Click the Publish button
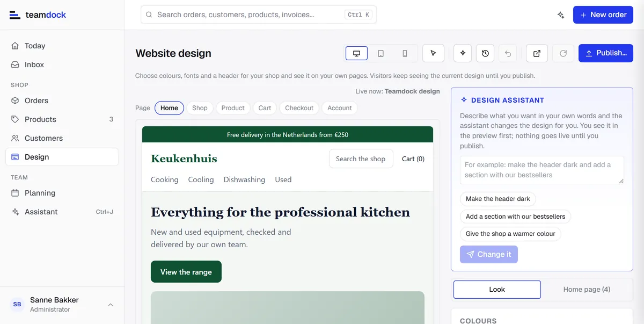 (606, 53)
